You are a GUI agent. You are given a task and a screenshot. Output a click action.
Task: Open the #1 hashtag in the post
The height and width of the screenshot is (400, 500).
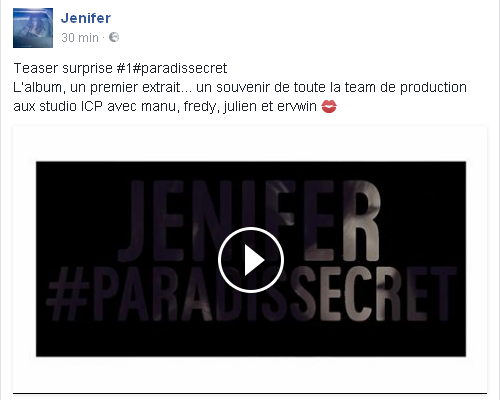124,68
